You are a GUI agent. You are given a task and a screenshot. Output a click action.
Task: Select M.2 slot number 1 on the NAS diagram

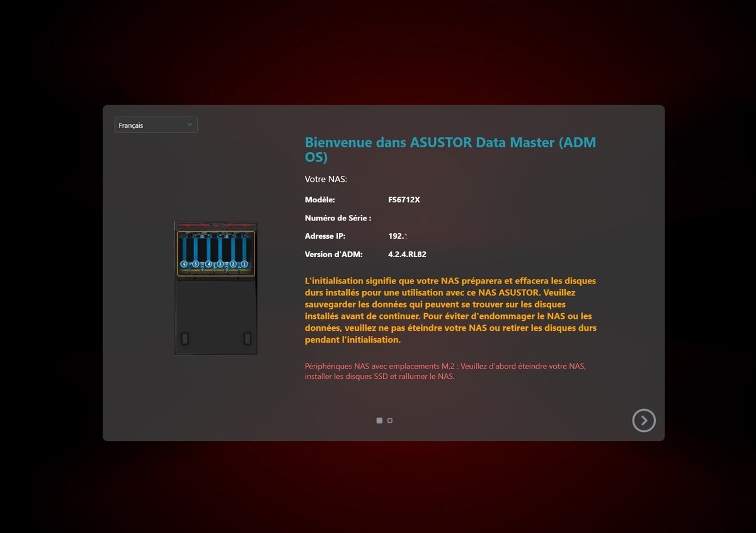(x=244, y=263)
